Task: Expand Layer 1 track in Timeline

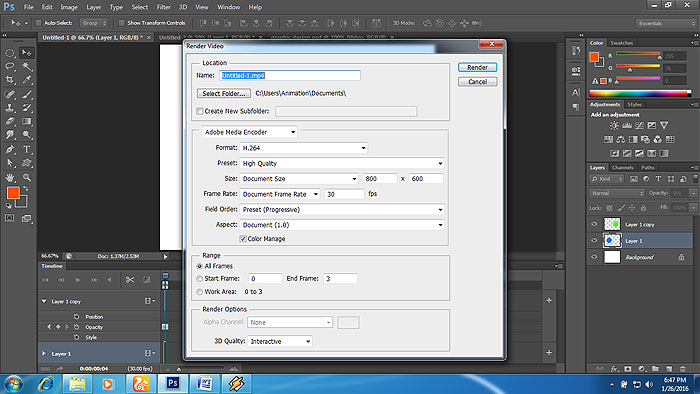Action: (x=44, y=353)
